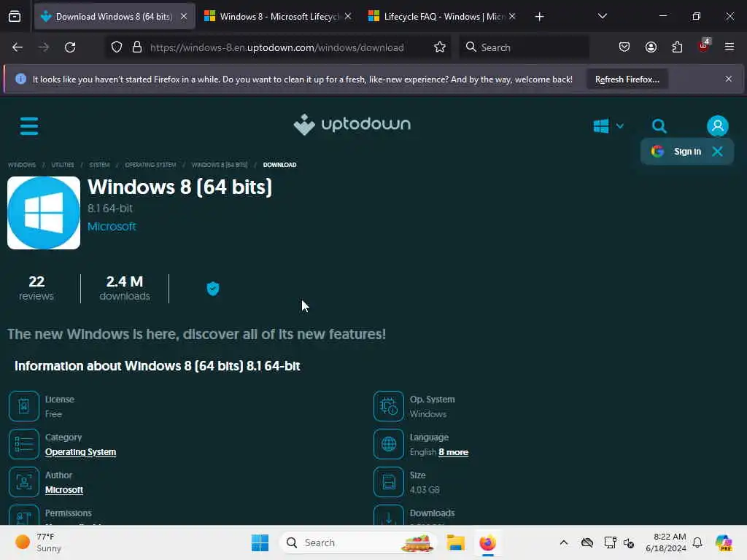Open the Firefox account icon
This screenshot has width=747, height=560.
coord(651,47)
